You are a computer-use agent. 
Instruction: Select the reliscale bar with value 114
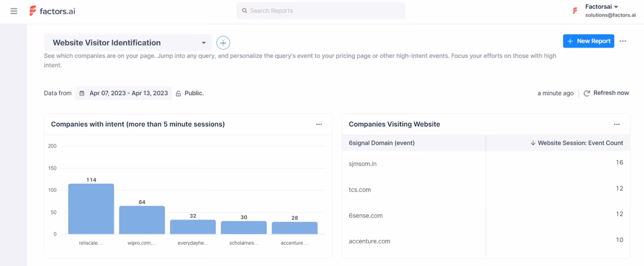pyautogui.click(x=91, y=209)
